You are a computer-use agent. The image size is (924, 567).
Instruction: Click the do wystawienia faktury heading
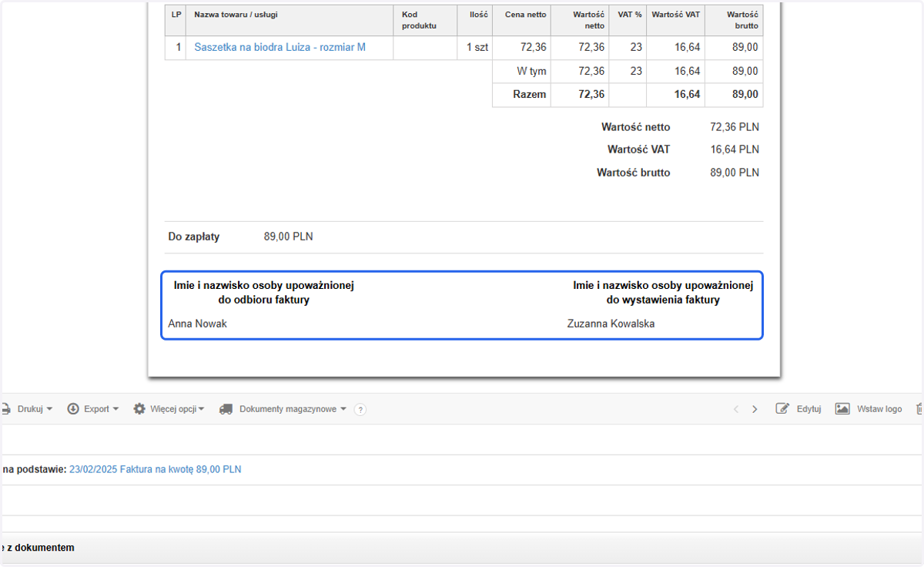(x=663, y=300)
